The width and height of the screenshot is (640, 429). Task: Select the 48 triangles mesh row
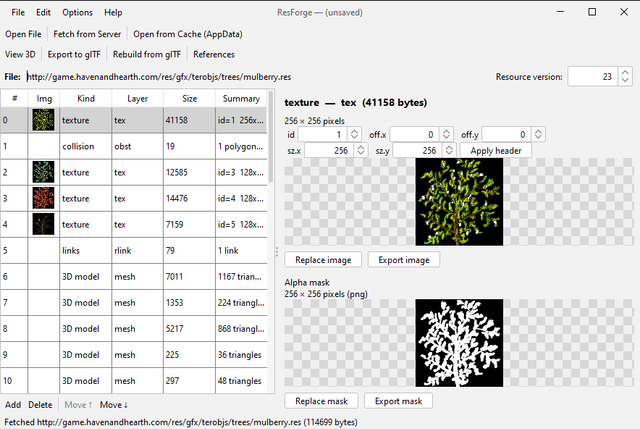tap(134, 380)
